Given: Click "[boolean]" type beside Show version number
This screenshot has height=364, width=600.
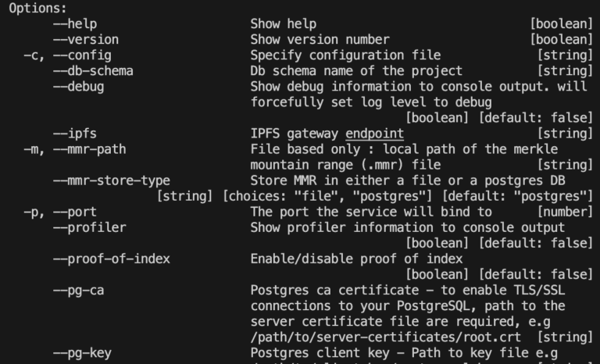Looking at the screenshot, I should coord(562,39).
